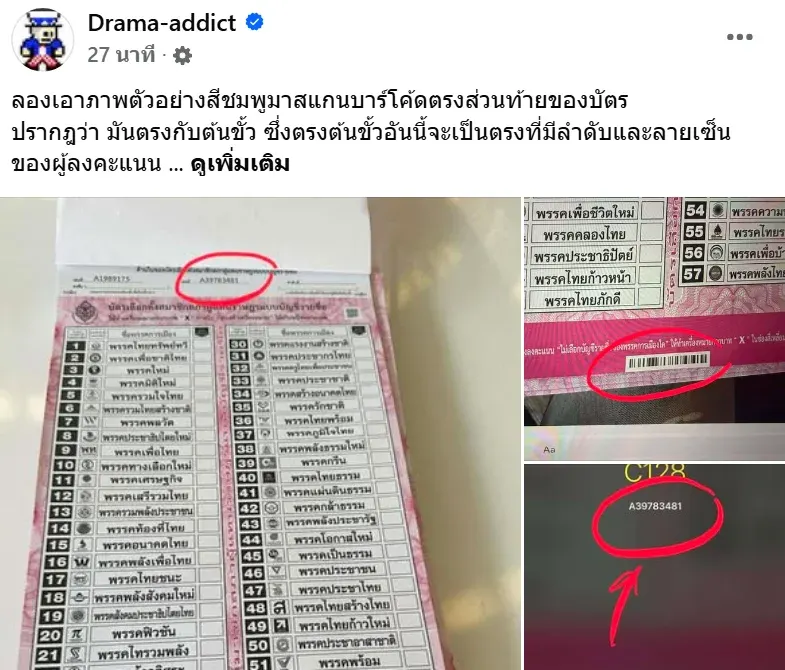Open the 27 นาที timestamp link

click(x=121, y=55)
